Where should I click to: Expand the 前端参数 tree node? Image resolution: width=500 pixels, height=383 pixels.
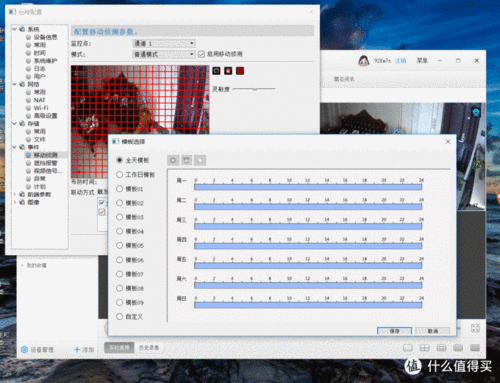click(14, 194)
